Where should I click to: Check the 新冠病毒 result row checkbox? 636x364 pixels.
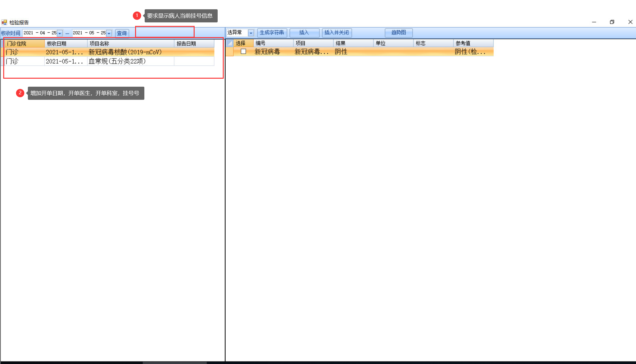243,51
